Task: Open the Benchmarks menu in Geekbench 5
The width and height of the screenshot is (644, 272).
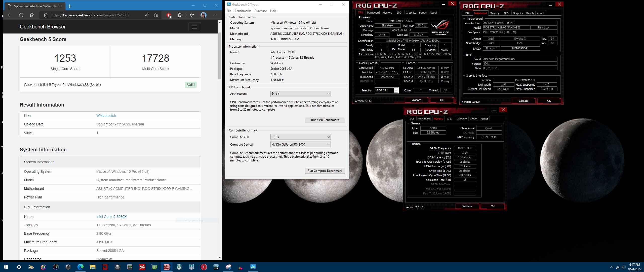Action: tap(243, 11)
